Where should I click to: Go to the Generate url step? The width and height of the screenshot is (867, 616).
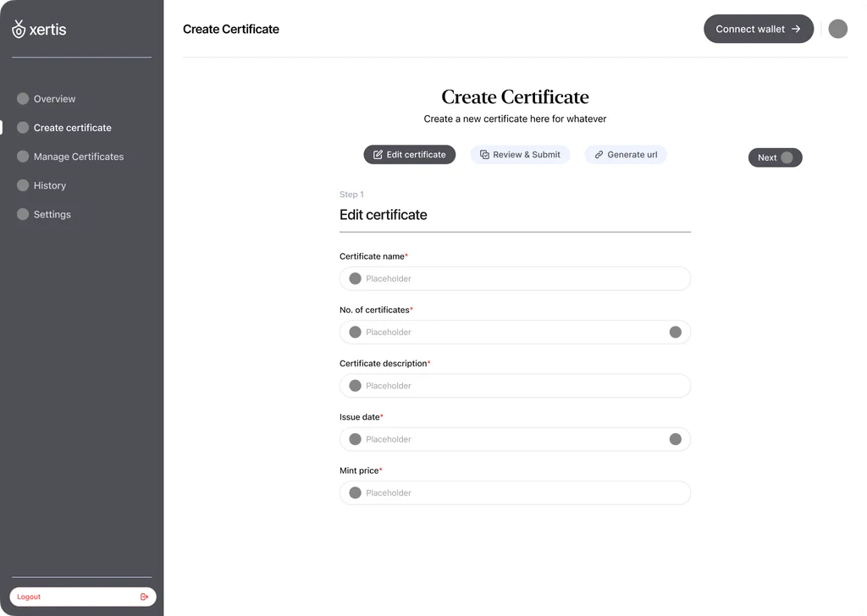coord(626,155)
